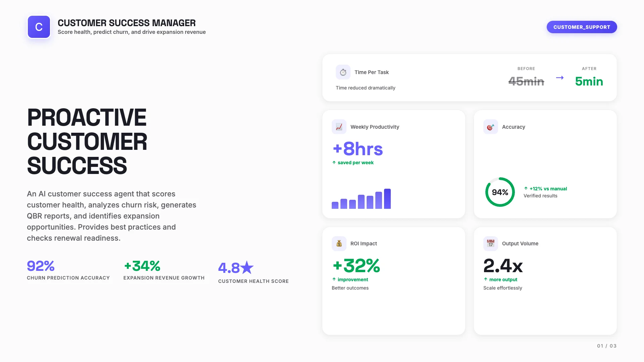The width and height of the screenshot is (644, 362).
Task: Select the chart icon next to Weekly Productivity
Action: [339, 127]
